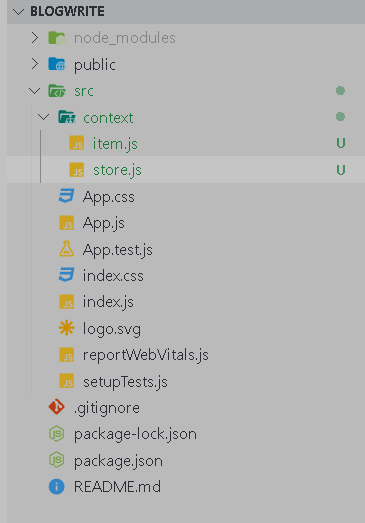The image size is (365, 523).
Task: Select the public folder name
Action: tap(95, 65)
